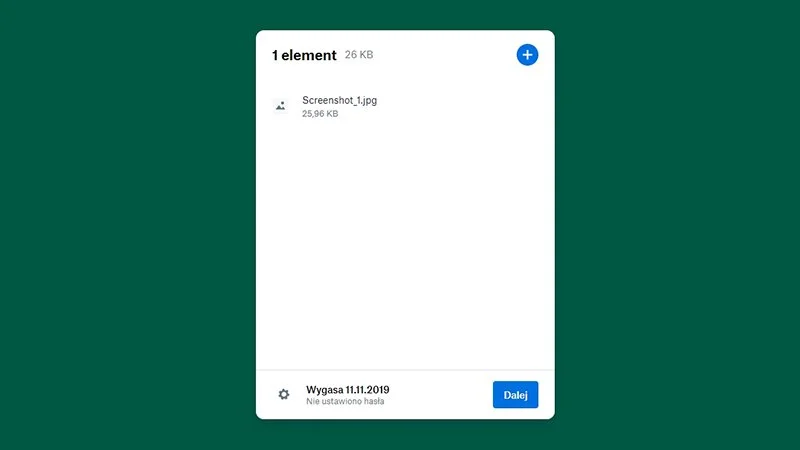The height and width of the screenshot is (450, 800).
Task: Continue with the Dalej button
Action: (x=515, y=394)
